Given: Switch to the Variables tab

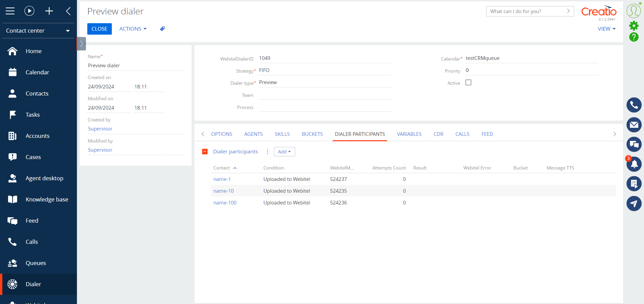Looking at the screenshot, I should [x=409, y=134].
